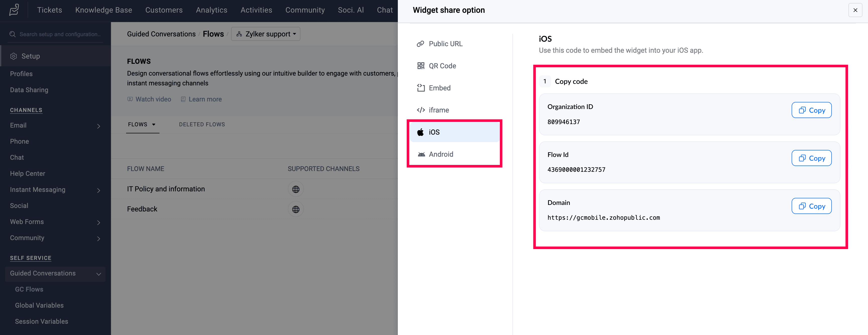Open the Zylker support department dropdown
868x335 pixels.
265,34
